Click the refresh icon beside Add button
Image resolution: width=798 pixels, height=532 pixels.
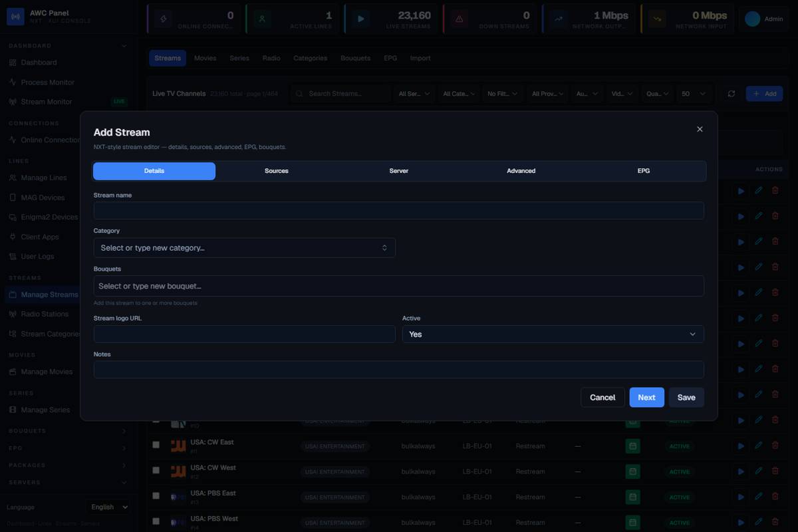click(731, 94)
